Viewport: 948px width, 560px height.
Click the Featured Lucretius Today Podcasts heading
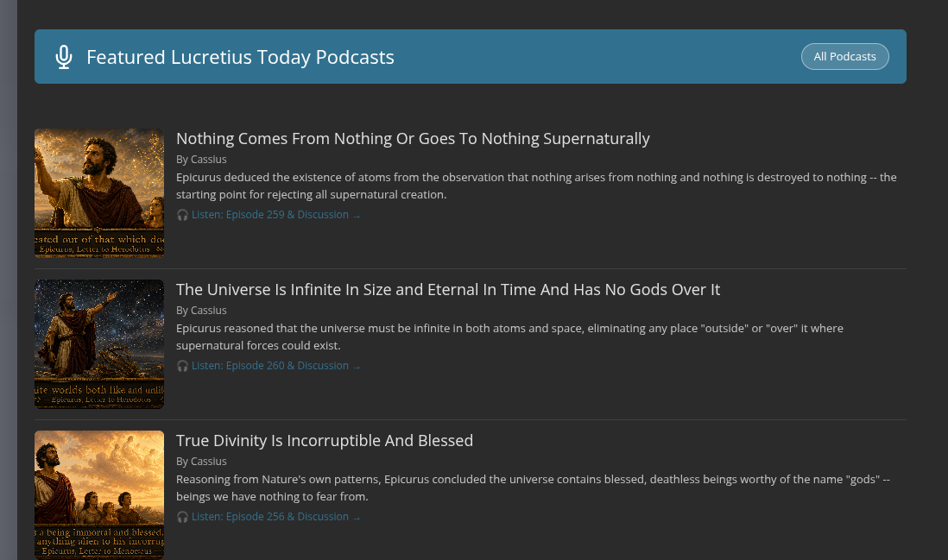point(240,57)
